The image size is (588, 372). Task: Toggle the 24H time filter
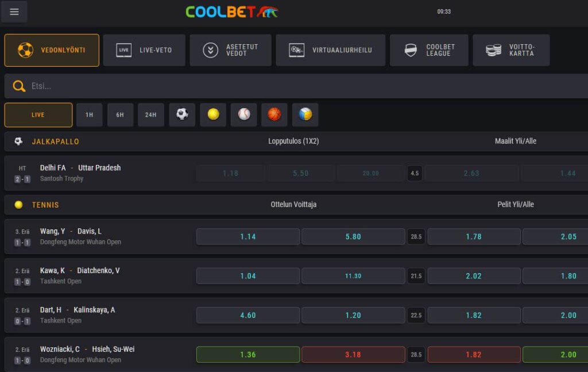pyautogui.click(x=151, y=115)
